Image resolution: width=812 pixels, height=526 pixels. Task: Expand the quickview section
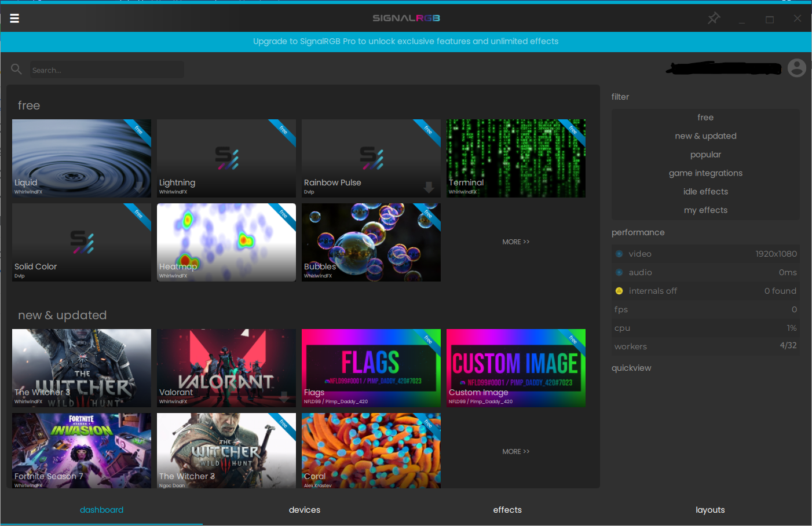coord(631,368)
